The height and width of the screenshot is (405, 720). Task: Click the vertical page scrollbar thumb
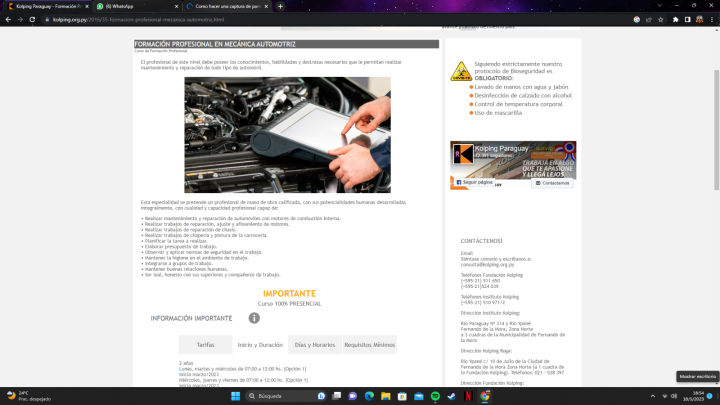tap(716, 130)
